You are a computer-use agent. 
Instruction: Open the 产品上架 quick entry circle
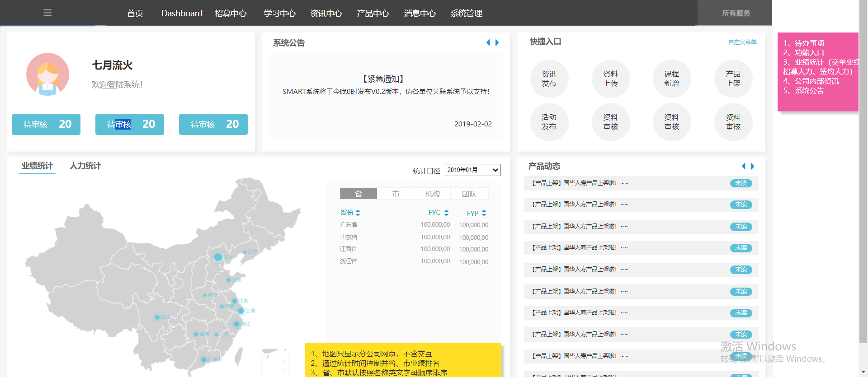tap(733, 79)
